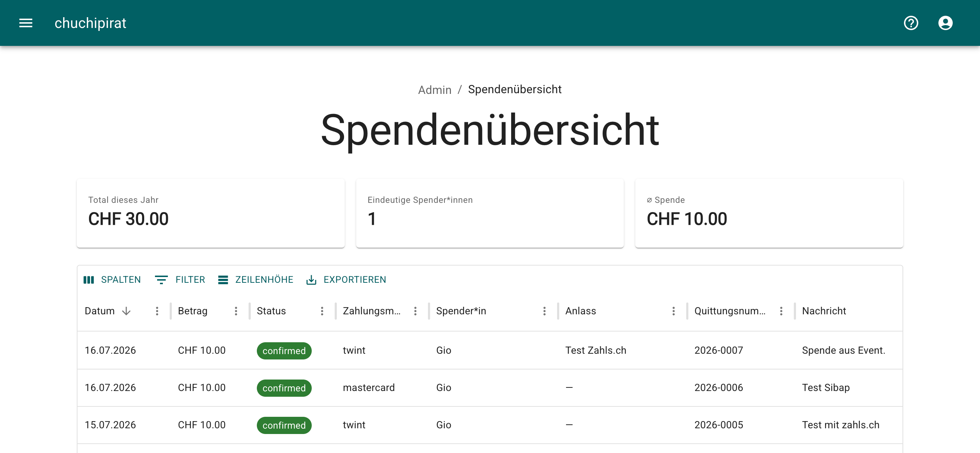Open Betrag column menu dots
The width and height of the screenshot is (980, 453).
point(236,311)
